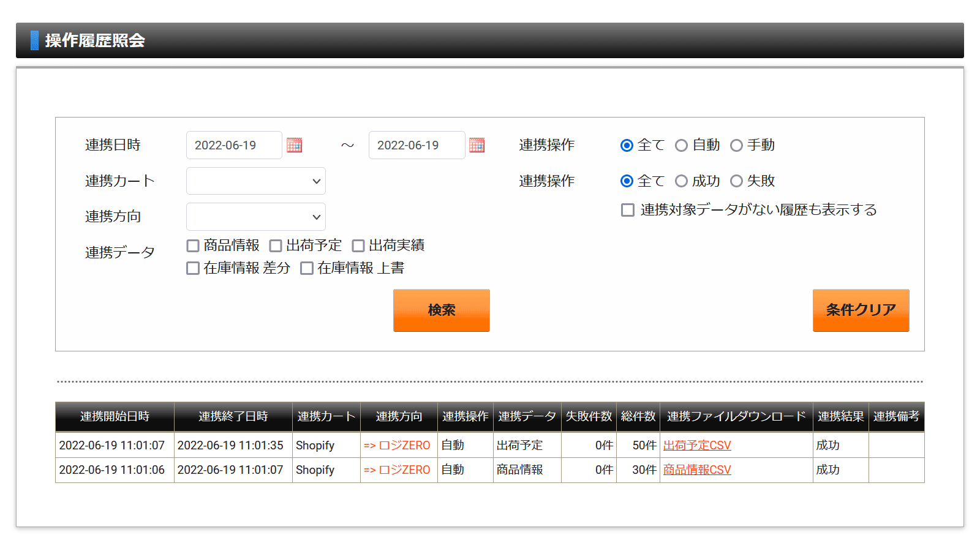
Task: Expand the 連携カート dropdown
Action: (x=256, y=181)
